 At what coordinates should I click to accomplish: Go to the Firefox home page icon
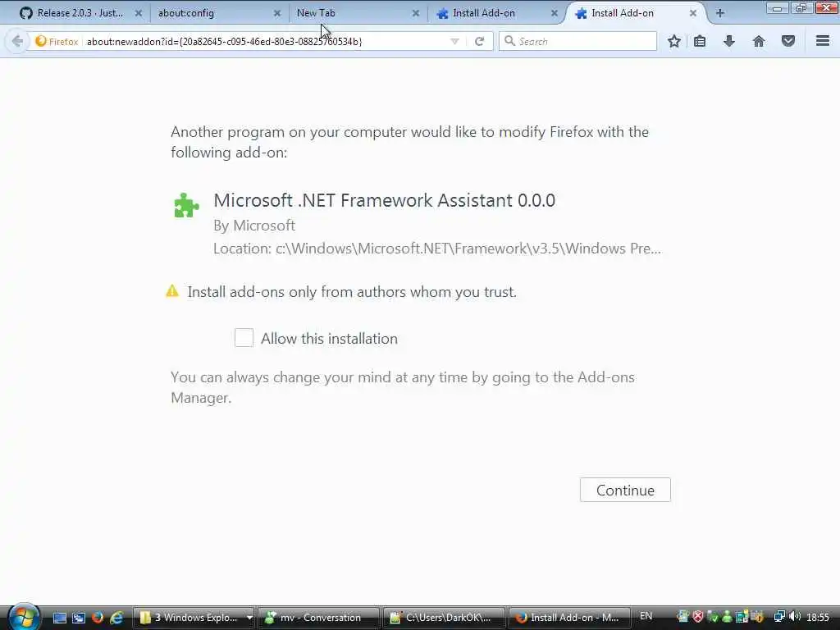(759, 41)
